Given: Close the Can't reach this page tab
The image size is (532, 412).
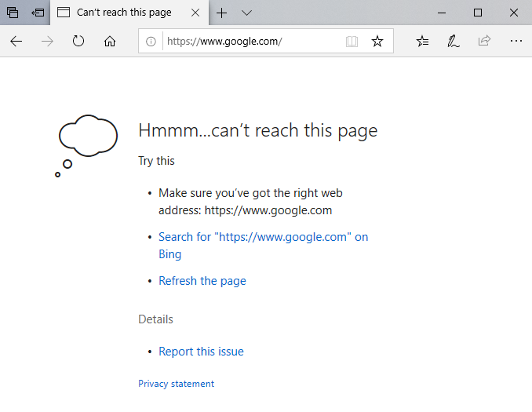Looking at the screenshot, I should 195,13.
